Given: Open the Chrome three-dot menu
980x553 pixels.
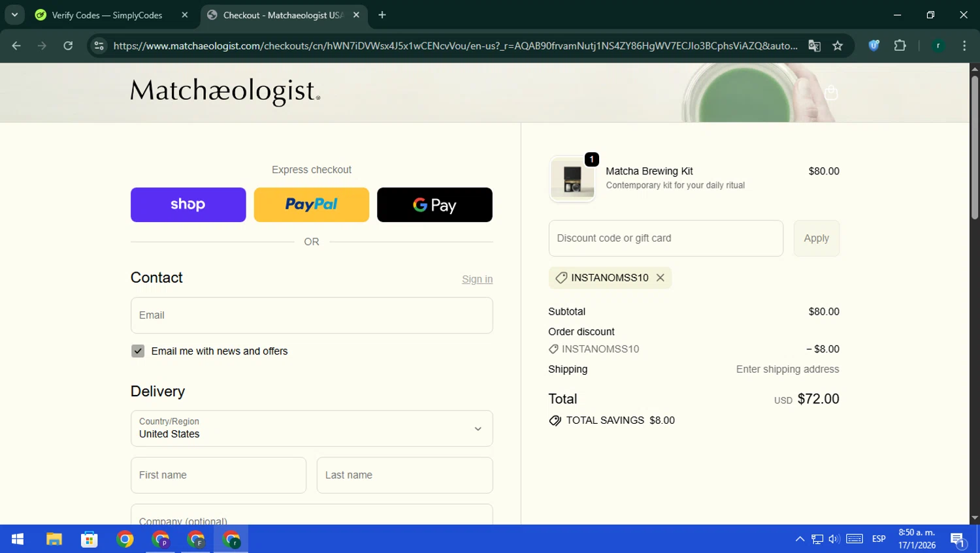Looking at the screenshot, I should 964,46.
